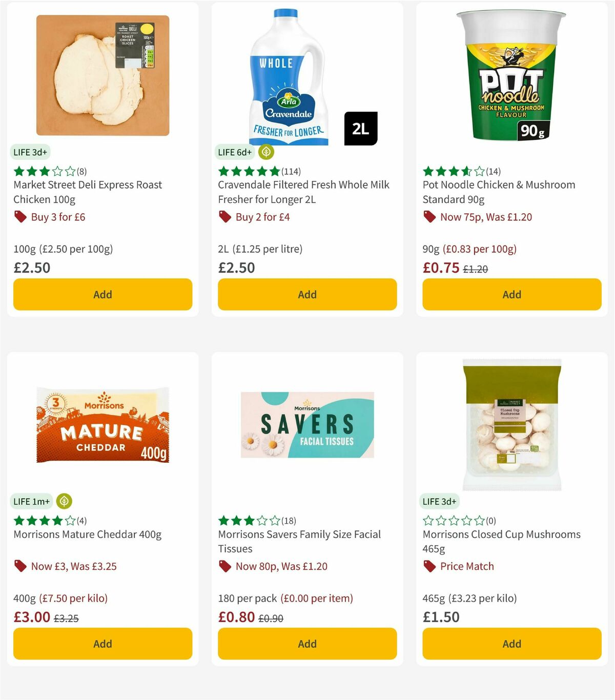Click the offer tag icon next to 'Buy 2 for £4'

coord(224,217)
